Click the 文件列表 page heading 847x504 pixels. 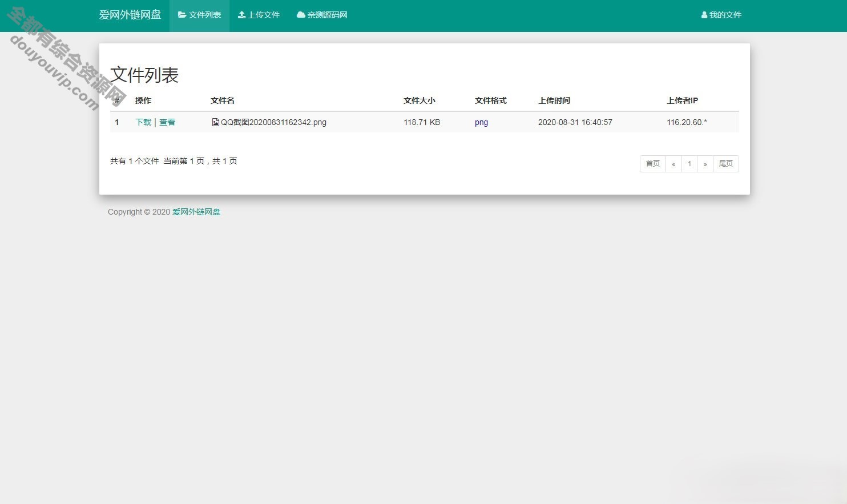144,75
